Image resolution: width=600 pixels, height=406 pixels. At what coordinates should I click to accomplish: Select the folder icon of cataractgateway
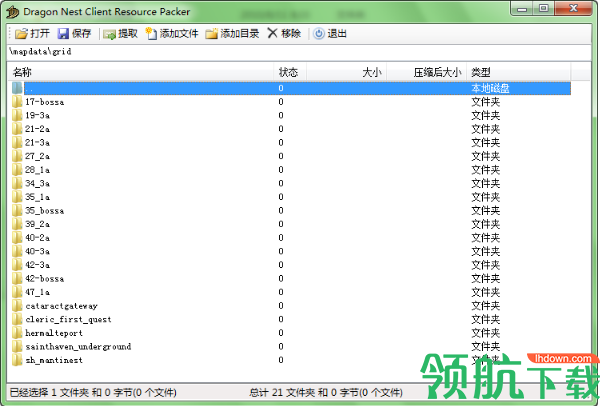17,305
